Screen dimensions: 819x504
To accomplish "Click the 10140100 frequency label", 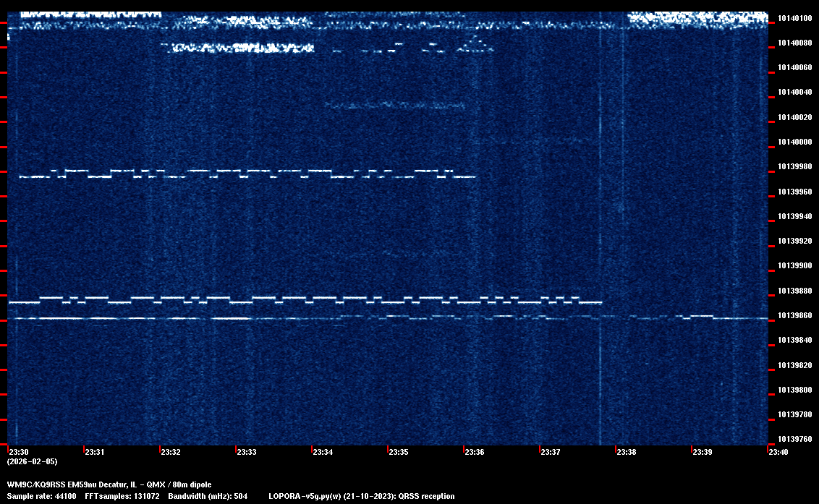I will click(794, 18).
